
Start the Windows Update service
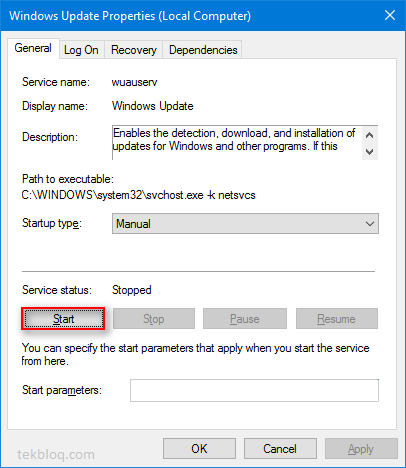(63, 319)
